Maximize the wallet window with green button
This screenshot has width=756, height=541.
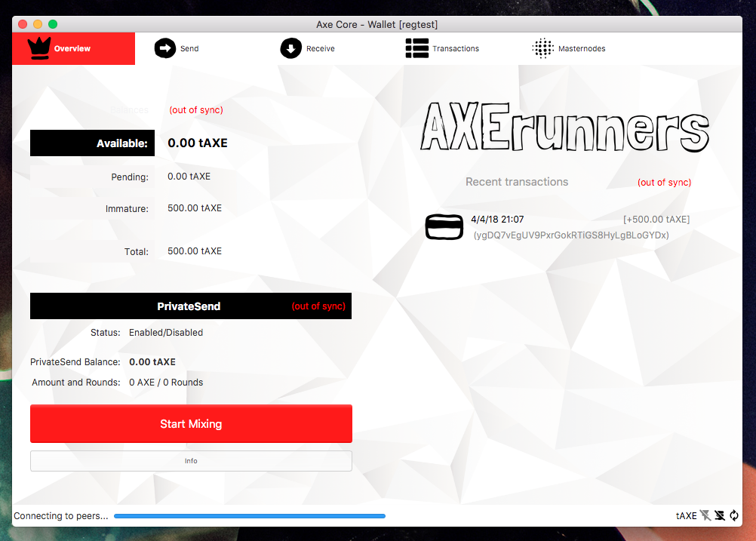click(53, 24)
